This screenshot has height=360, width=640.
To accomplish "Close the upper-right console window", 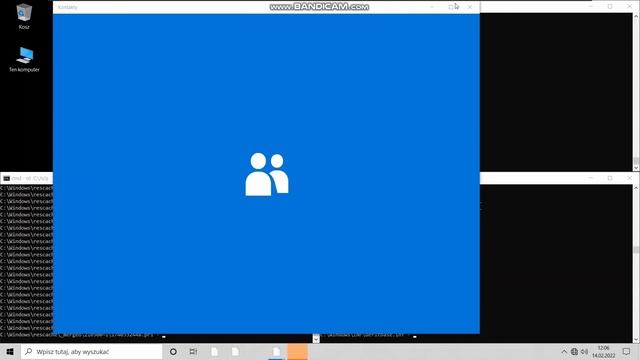I will click(629, 7).
